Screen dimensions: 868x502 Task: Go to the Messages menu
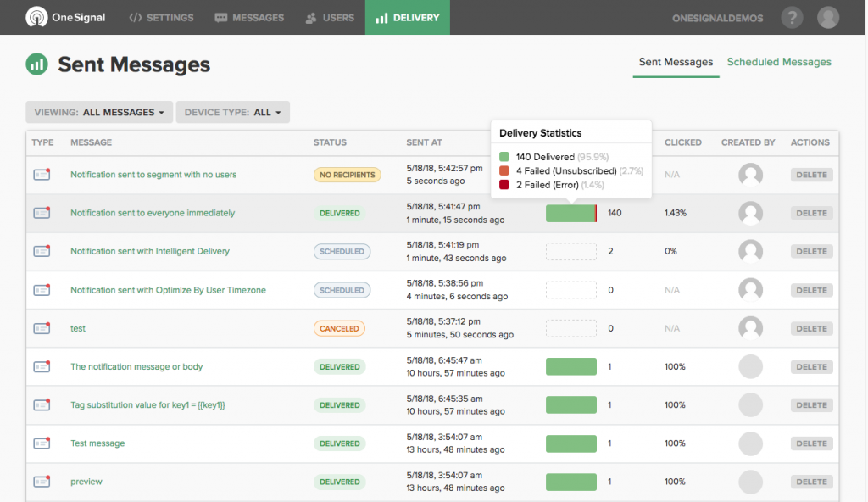(249, 18)
